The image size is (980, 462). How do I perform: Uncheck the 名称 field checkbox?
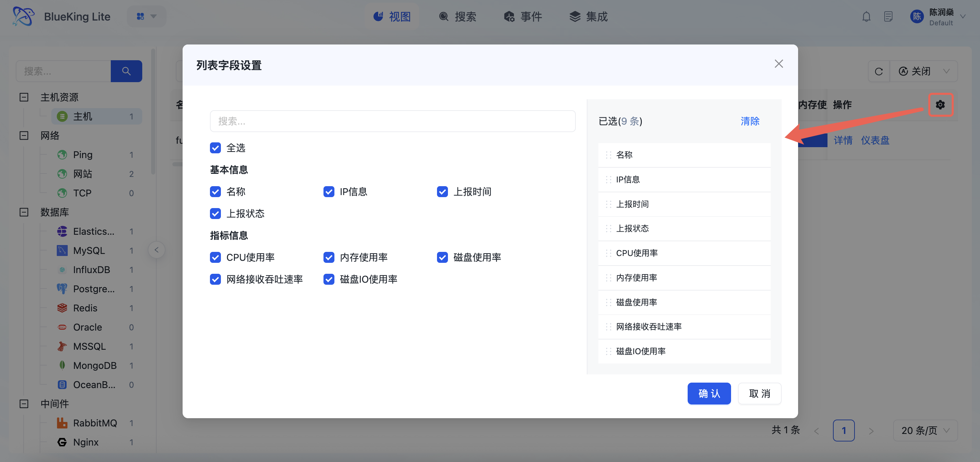215,192
